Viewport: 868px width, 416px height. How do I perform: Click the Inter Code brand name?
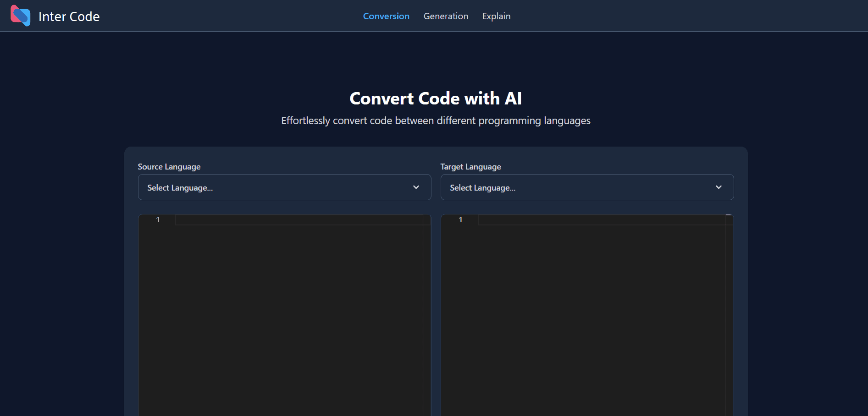coord(69,16)
